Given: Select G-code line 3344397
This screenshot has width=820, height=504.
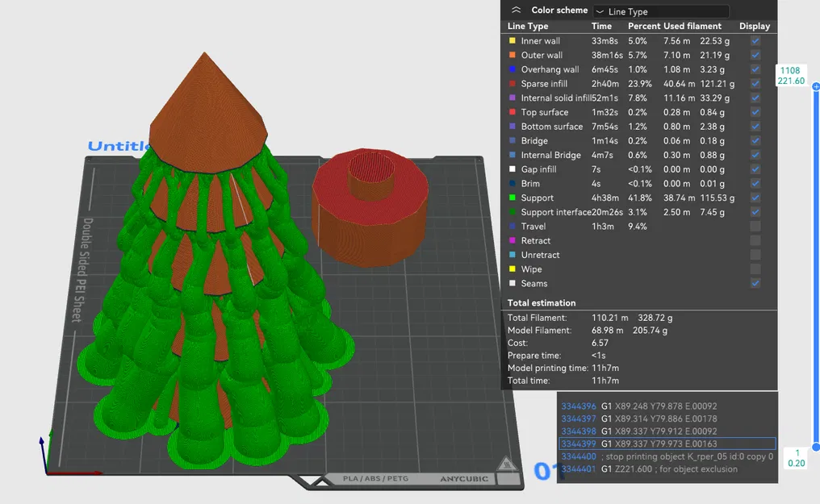Looking at the screenshot, I should click(x=667, y=419).
